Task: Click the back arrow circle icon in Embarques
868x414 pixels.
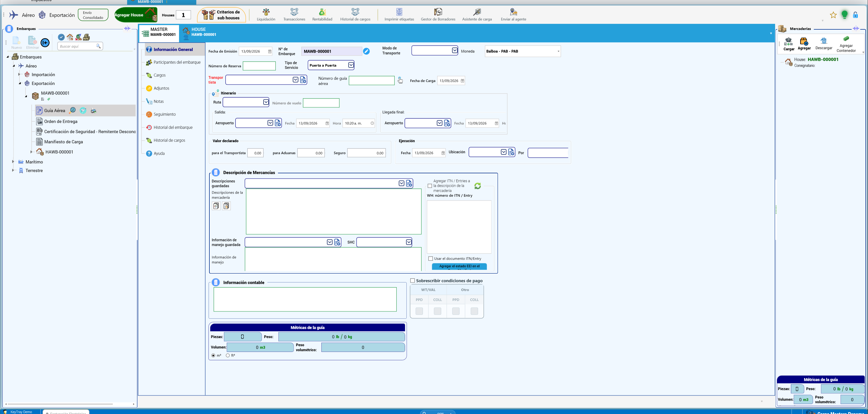Action: [45, 43]
